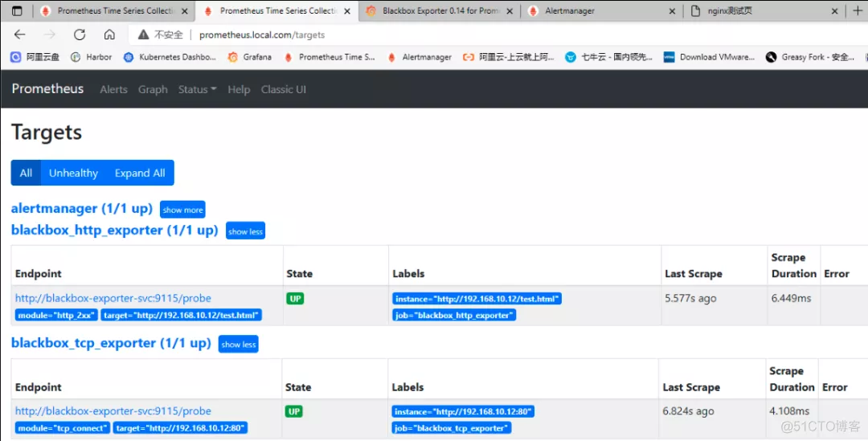Viewport: 868px width, 441px height.
Task: Click the module="http_2xx" label badge
Action: pyautogui.click(x=56, y=316)
